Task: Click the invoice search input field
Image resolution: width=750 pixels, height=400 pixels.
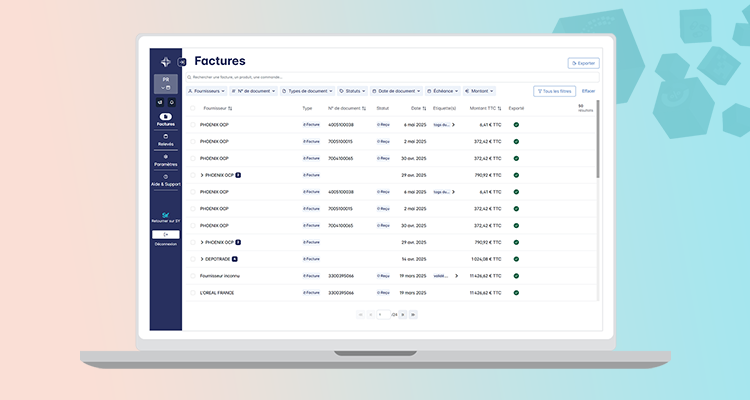Action: click(x=390, y=77)
